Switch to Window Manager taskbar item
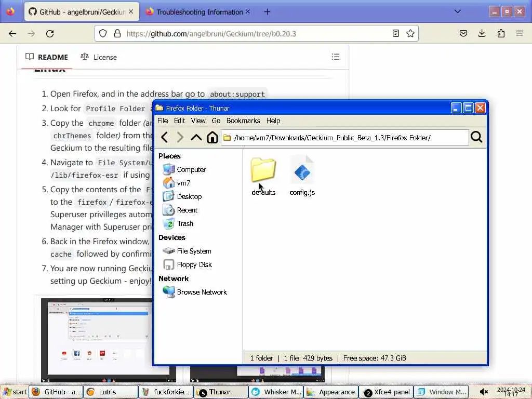532x399 pixels. [x=441, y=392]
